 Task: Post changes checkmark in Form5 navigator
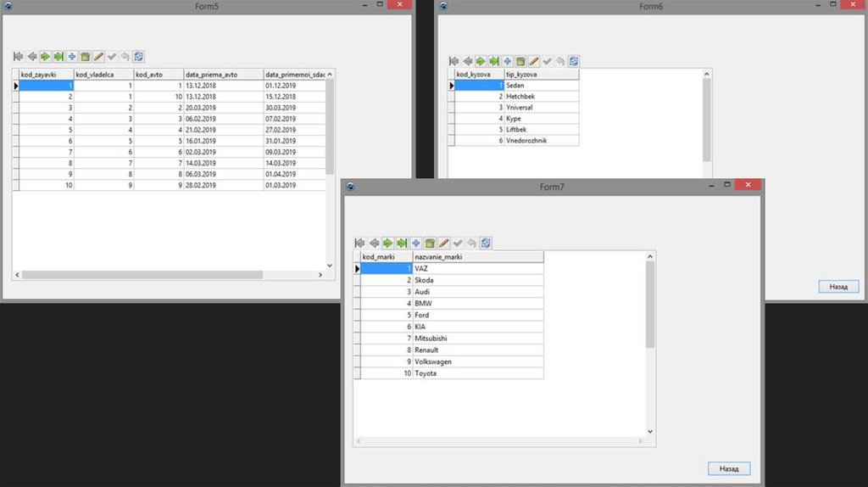(112, 57)
